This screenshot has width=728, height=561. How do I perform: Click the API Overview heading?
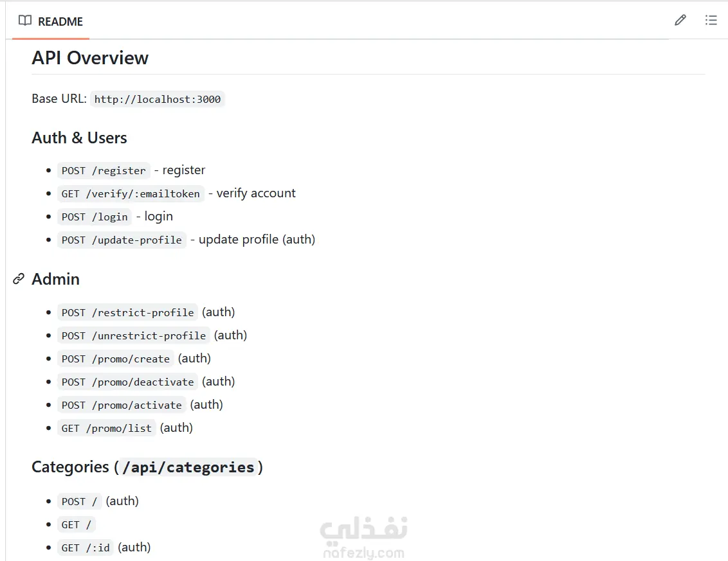click(90, 58)
